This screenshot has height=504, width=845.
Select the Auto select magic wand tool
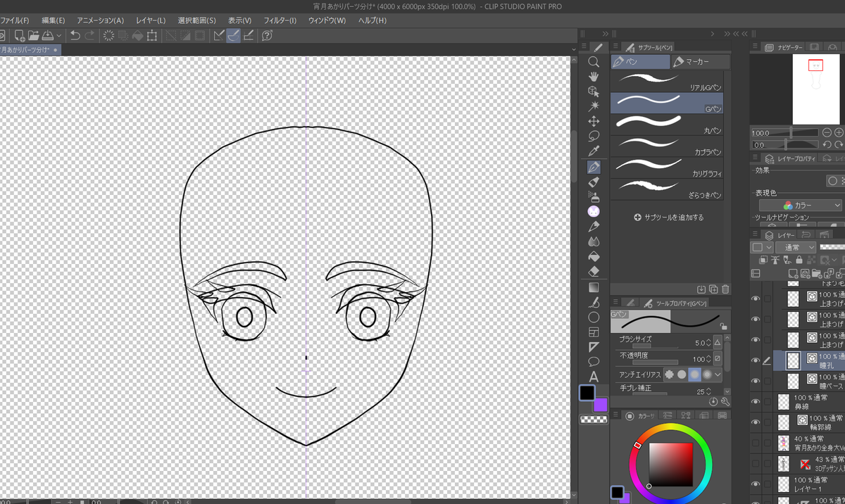(x=594, y=106)
